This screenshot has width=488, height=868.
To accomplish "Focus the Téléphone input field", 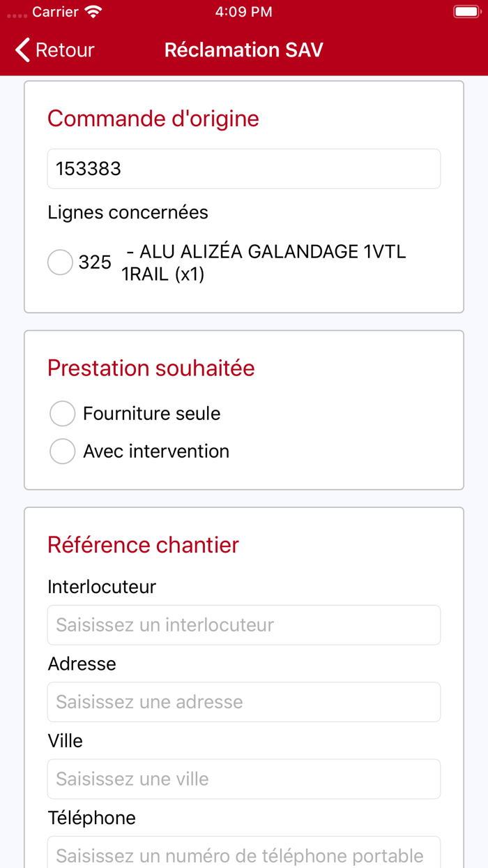I will point(244,854).
